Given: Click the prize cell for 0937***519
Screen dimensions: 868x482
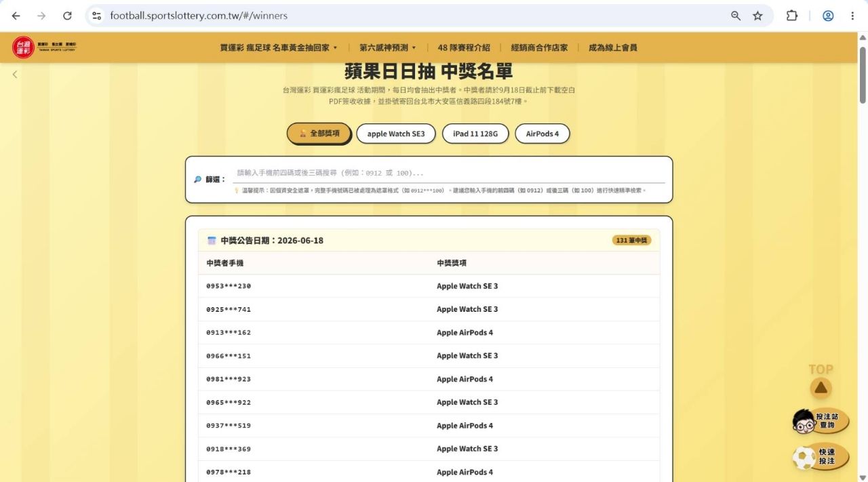Looking at the screenshot, I should click(465, 426).
